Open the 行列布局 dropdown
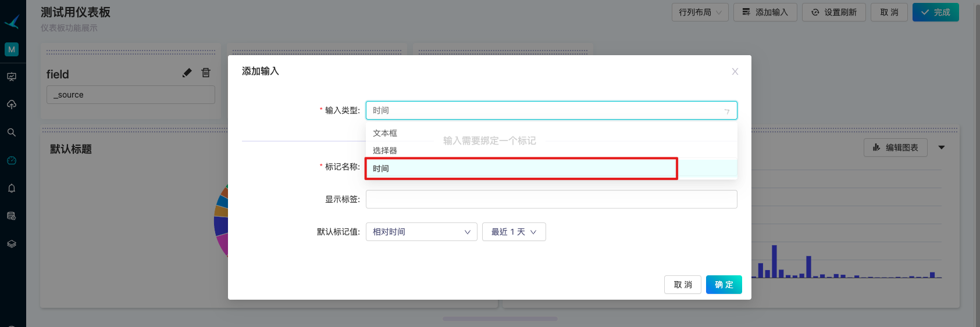This screenshot has width=980, height=327. (x=700, y=12)
